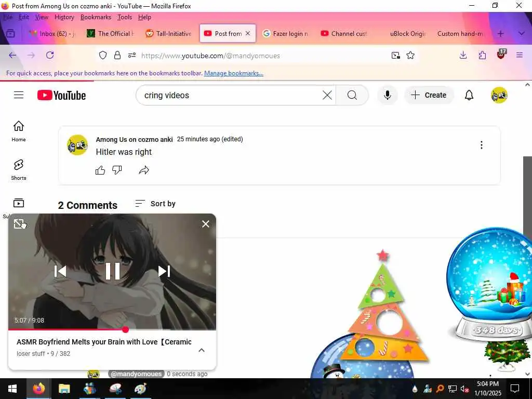This screenshot has width=532, height=399.
Task: Open Sort by comments dropdown
Action: (x=155, y=204)
